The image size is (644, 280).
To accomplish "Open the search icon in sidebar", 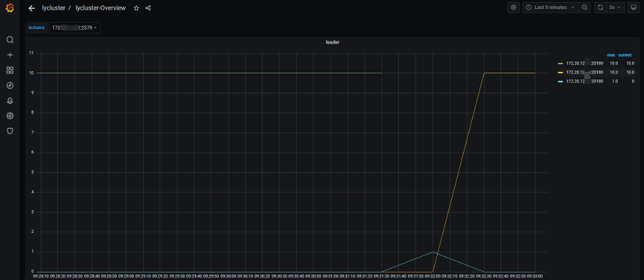I will click(10, 39).
